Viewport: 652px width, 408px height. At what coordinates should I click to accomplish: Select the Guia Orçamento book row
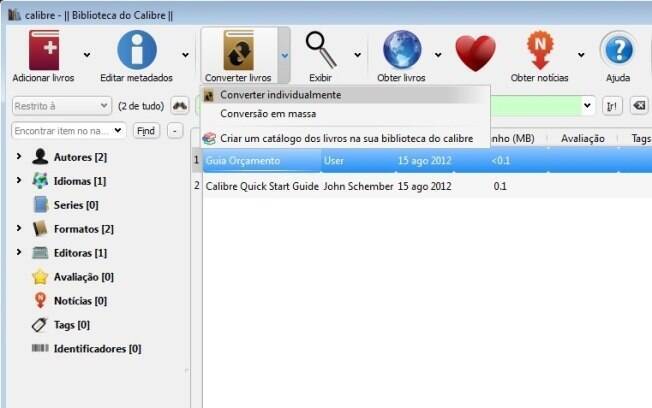pos(427,161)
